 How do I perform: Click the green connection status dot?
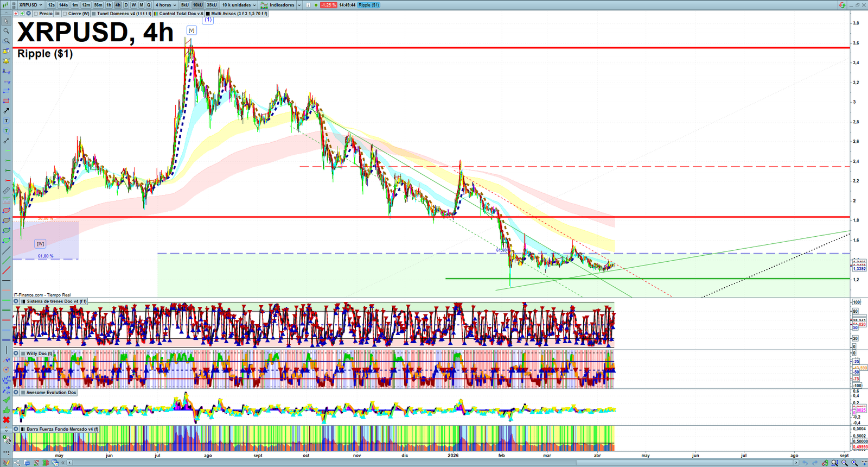(316, 5)
